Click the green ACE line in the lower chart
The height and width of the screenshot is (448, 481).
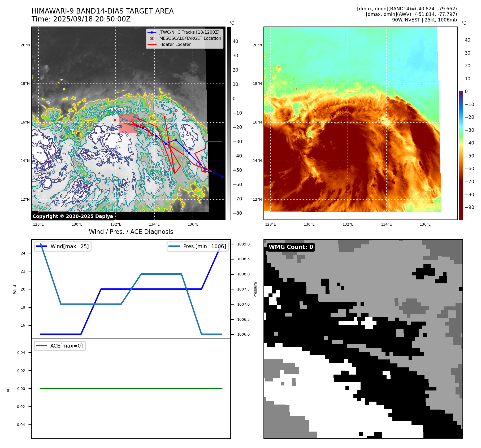click(131, 389)
